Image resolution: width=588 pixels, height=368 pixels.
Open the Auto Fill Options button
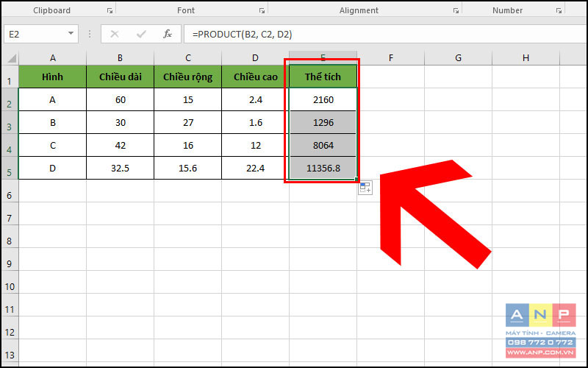coord(365,188)
